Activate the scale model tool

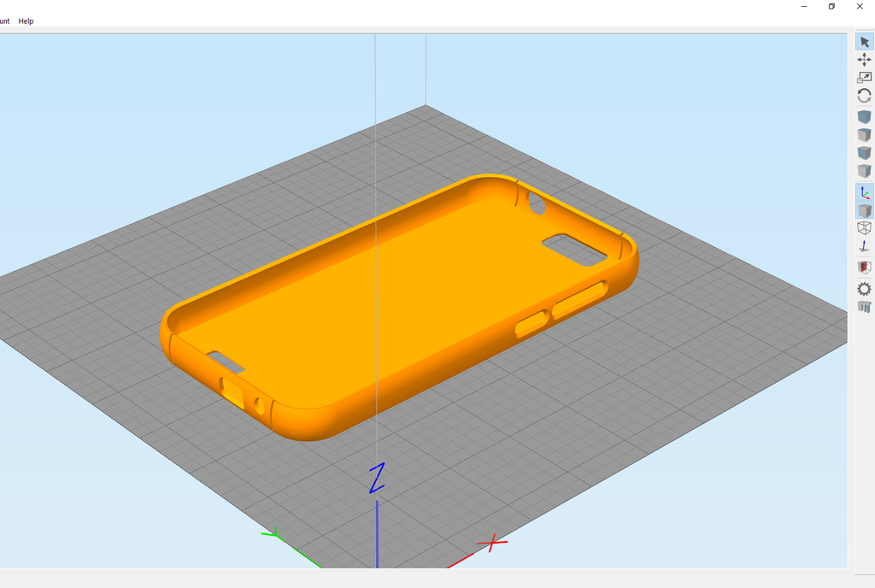click(x=865, y=78)
